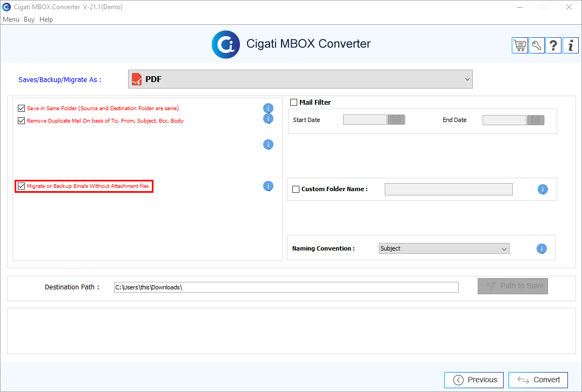The width and height of the screenshot is (582, 392).
Task: Show info for Save in Same Folder option
Action: [269, 109]
